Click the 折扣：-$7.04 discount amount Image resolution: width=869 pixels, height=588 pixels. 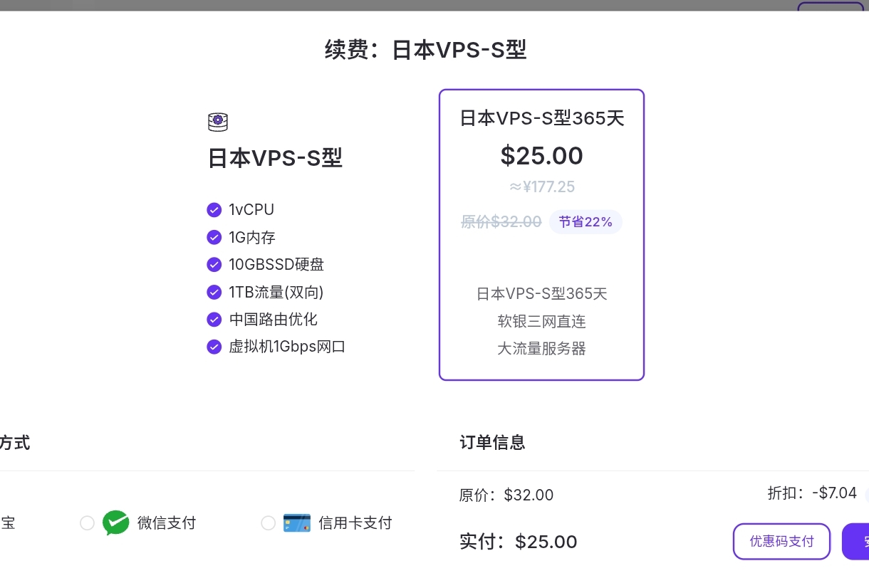[812, 493]
